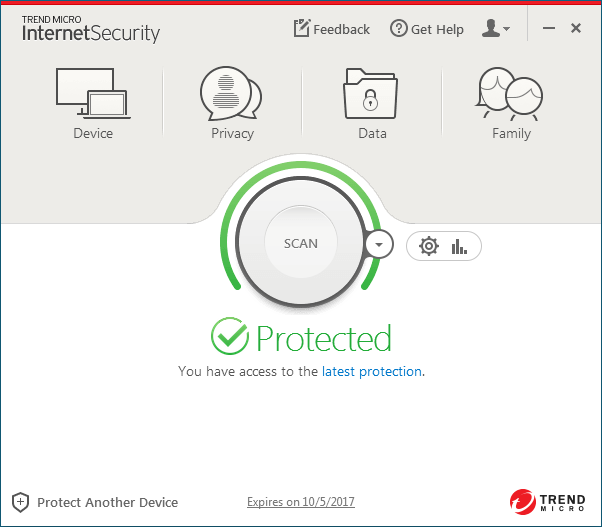Follow the latest protection link

coord(372,371)
